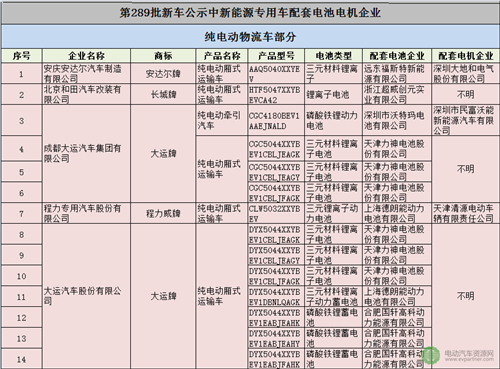Select the battery type '磷酸铁锂动力电池' cell

333,120
